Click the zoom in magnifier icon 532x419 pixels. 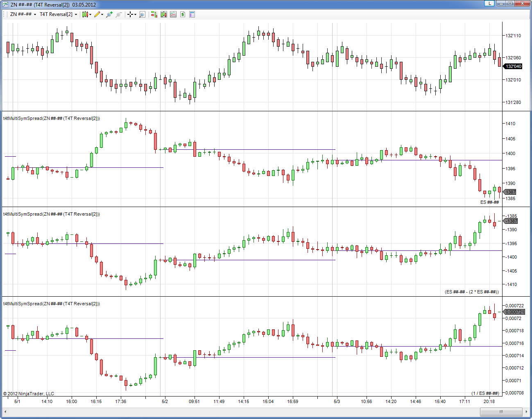tap(109, 14)
